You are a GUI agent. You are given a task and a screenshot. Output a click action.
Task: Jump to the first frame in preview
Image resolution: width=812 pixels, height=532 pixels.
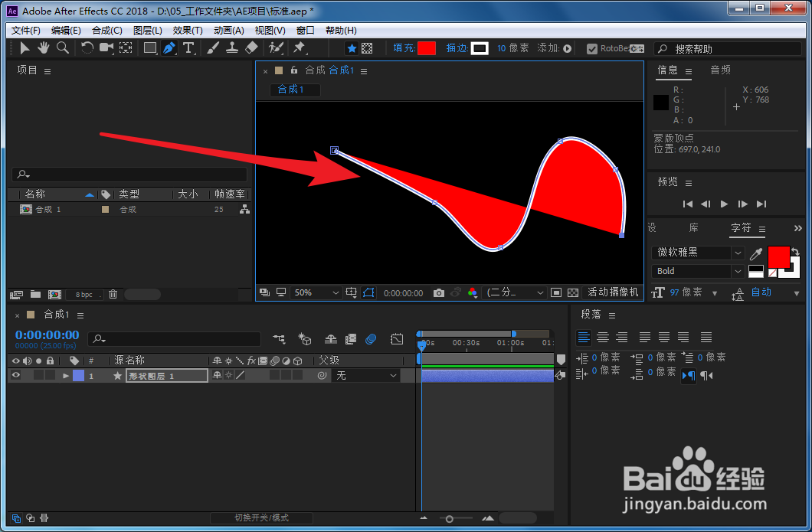687,204
